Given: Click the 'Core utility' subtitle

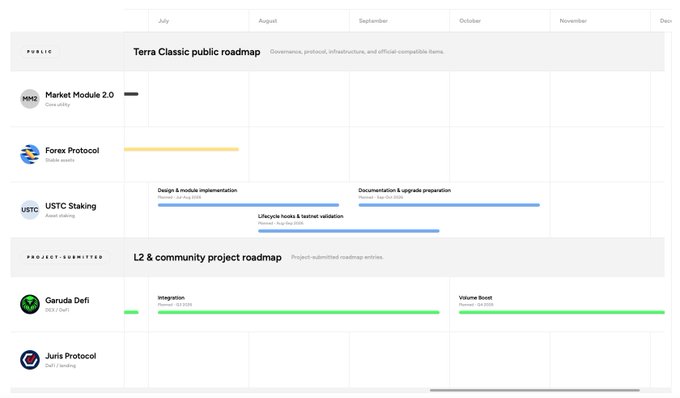Looking at the screenshot, I should point(58,105).
